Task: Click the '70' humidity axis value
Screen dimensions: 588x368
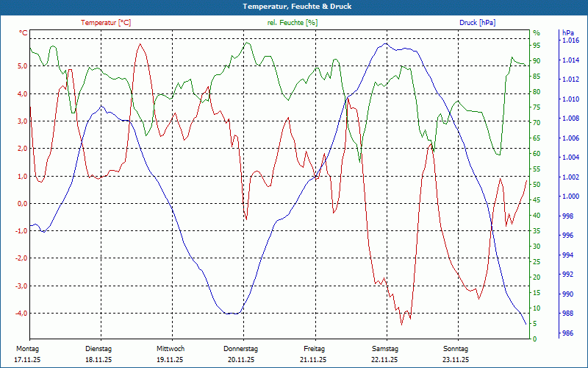Action: pyautogui.click(x=537, y=123)
